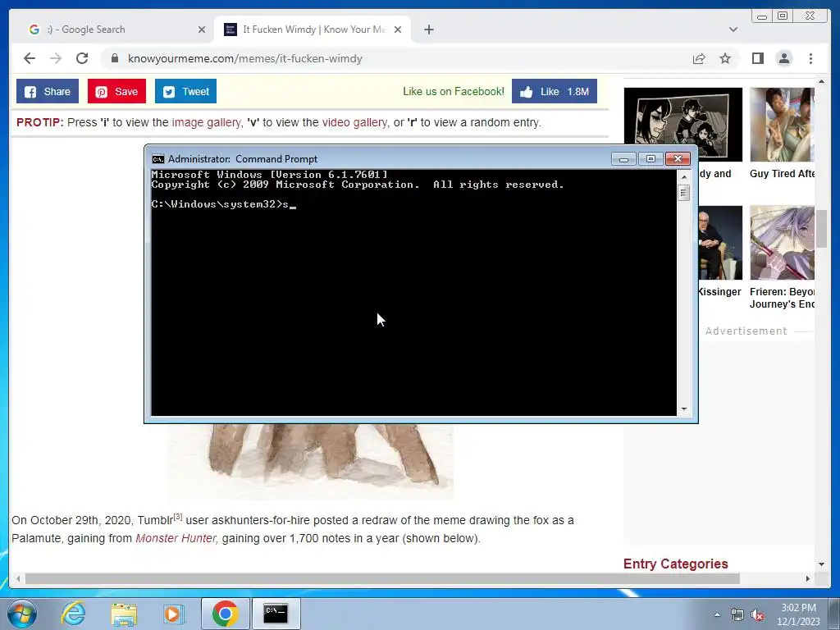
Task: Open Chrome side panel
Action: (757, 58)
